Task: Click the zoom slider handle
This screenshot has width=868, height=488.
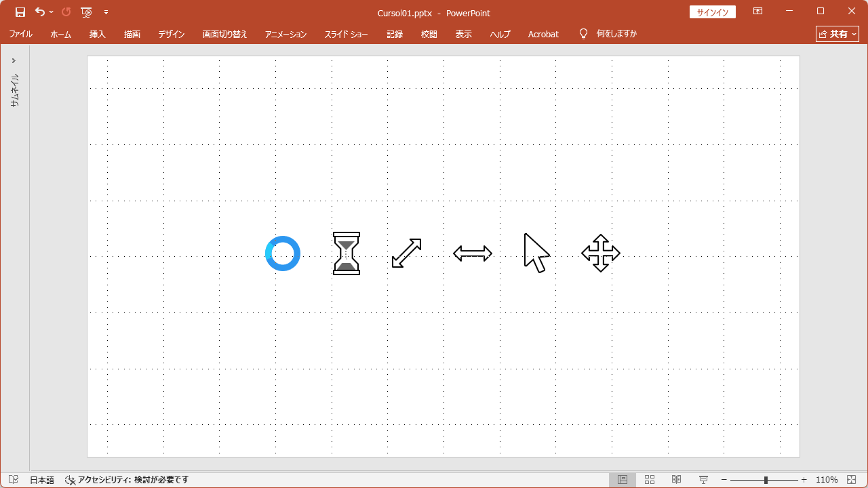Action: [766, 480]
